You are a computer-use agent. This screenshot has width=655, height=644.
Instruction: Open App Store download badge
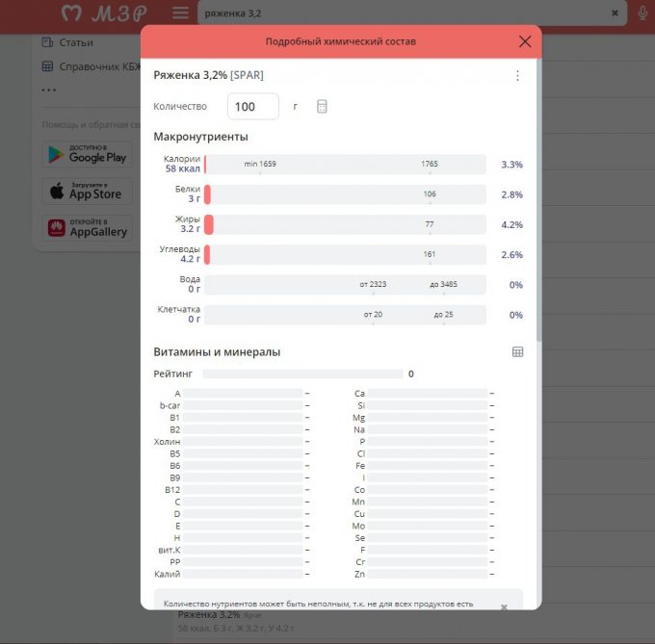pyautogui.click(x=87, y=191)
